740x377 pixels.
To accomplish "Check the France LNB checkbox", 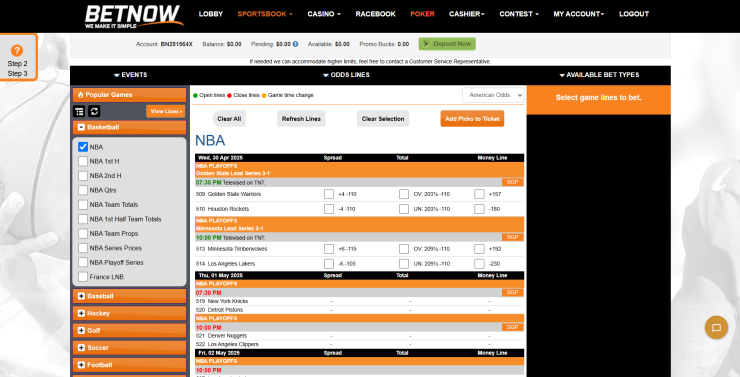I will coord(83,277).
